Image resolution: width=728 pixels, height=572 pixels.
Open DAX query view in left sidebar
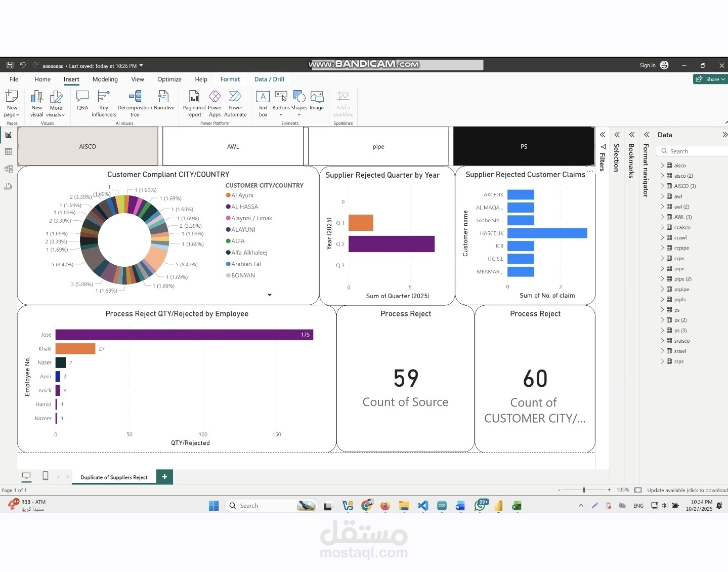(x=8, y=186)
